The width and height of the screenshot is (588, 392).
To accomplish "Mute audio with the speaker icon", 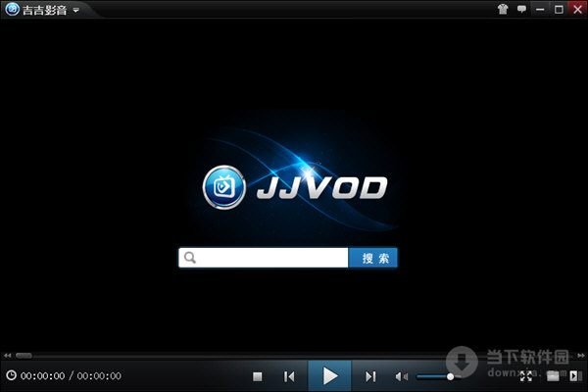I will pyautogui.click(x=401, y=376).
